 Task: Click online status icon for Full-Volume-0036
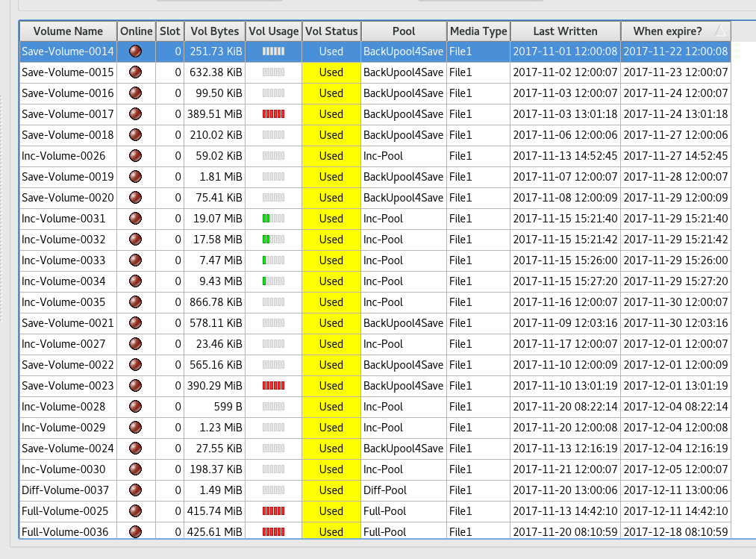tap(136, 531)
